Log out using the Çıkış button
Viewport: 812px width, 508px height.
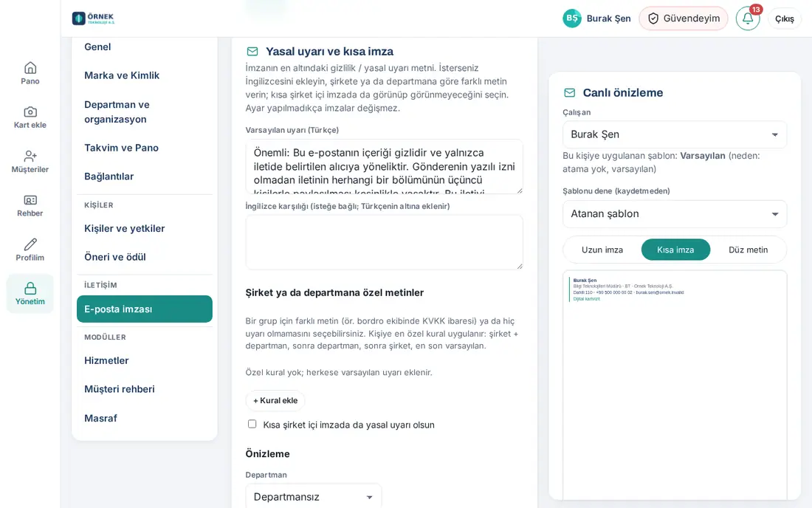click(x=784, y=18)
